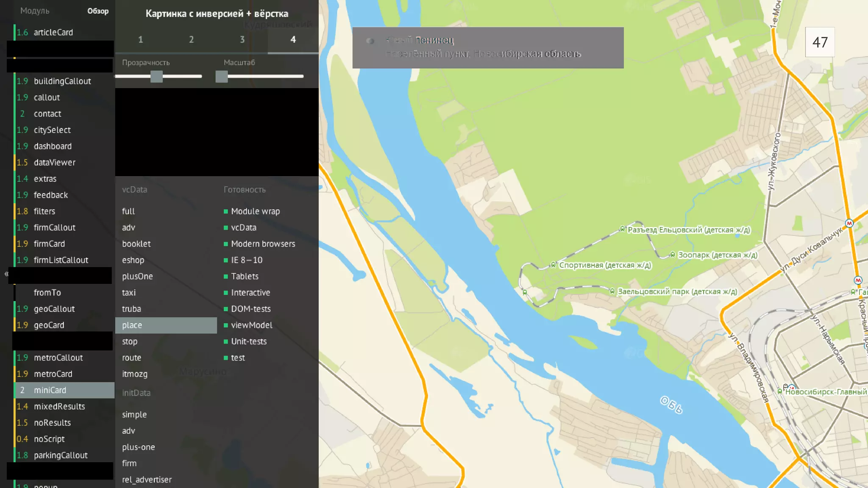
Task: Collapse the sidebar with the double-arrow icon
Action: [6, 274]
